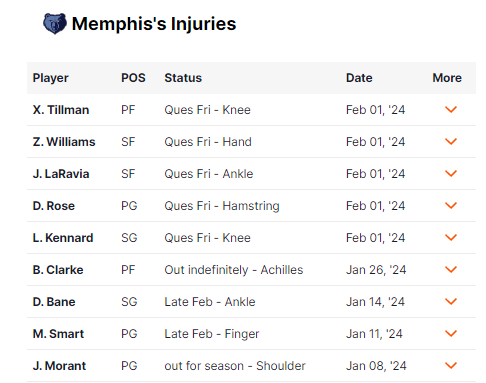The image size is (486, 383).
Task: Open D. Rose player profile link
Action: click(54, 206)
